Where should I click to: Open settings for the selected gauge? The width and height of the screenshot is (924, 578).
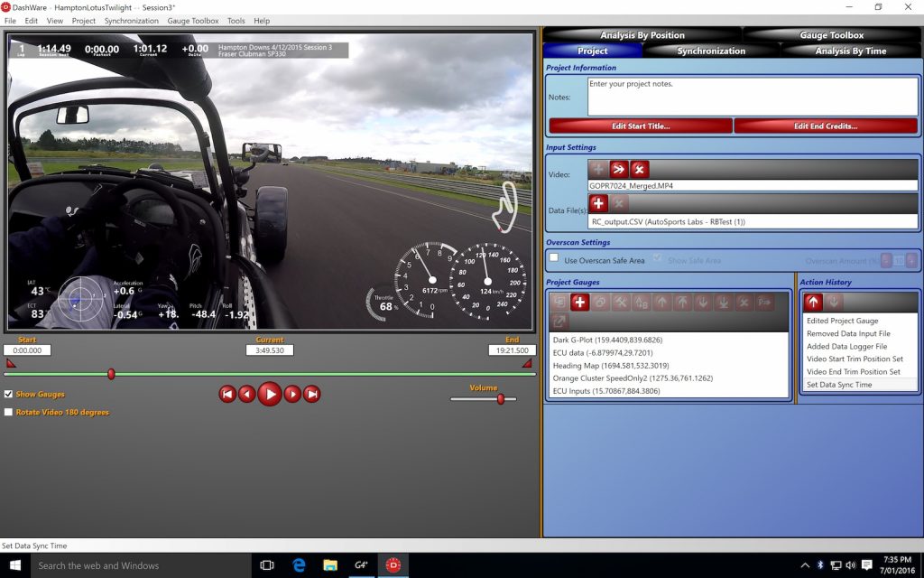coord(621,302)
